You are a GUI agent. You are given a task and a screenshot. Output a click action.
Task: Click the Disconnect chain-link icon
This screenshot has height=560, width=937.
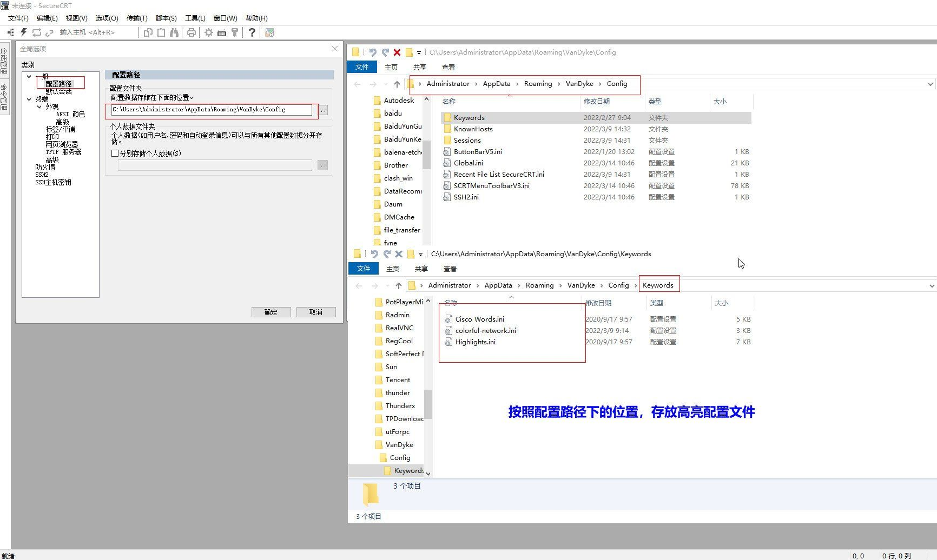tap(49, 32)
